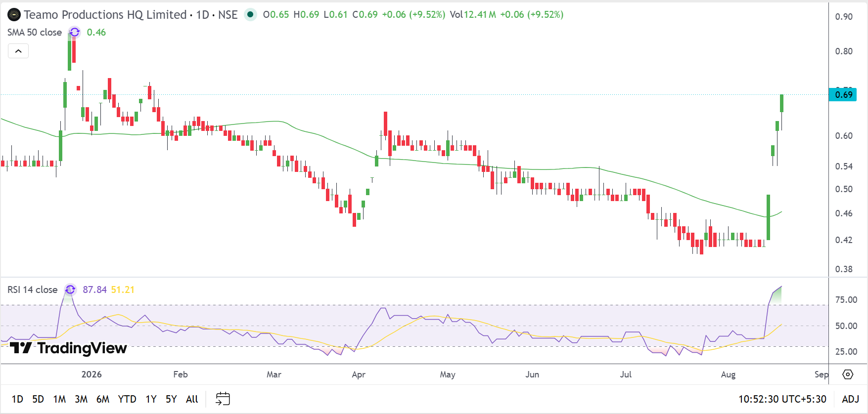Image resolution: width=868 pixels, height=414 pixels.
Task: Click the Jul label on time axis
Action: pyautogui.click(x=626, y=374)
